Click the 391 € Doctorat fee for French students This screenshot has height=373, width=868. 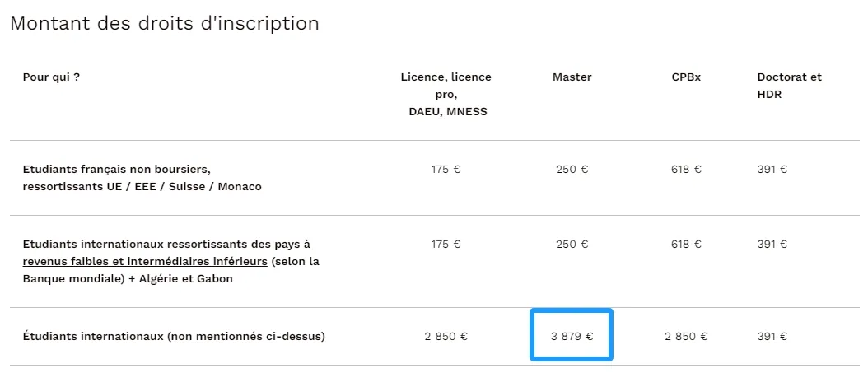pyautogui.click(x=772, y=170)
